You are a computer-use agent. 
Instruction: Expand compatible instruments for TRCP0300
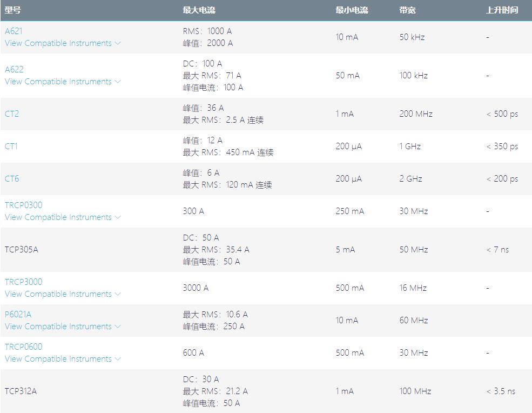click(x=63, y=217)
